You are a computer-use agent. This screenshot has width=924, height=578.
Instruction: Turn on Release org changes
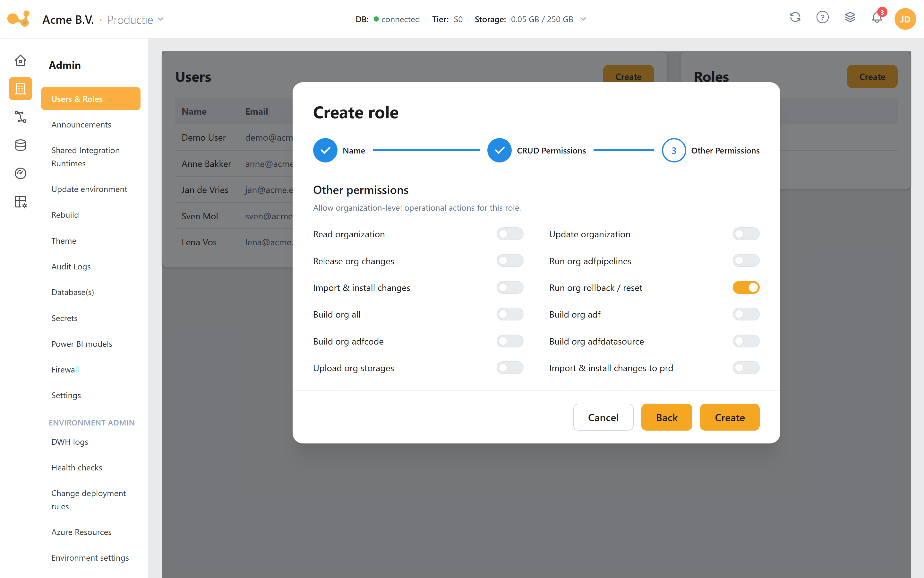pyautogui.click(x=510, y=261)
